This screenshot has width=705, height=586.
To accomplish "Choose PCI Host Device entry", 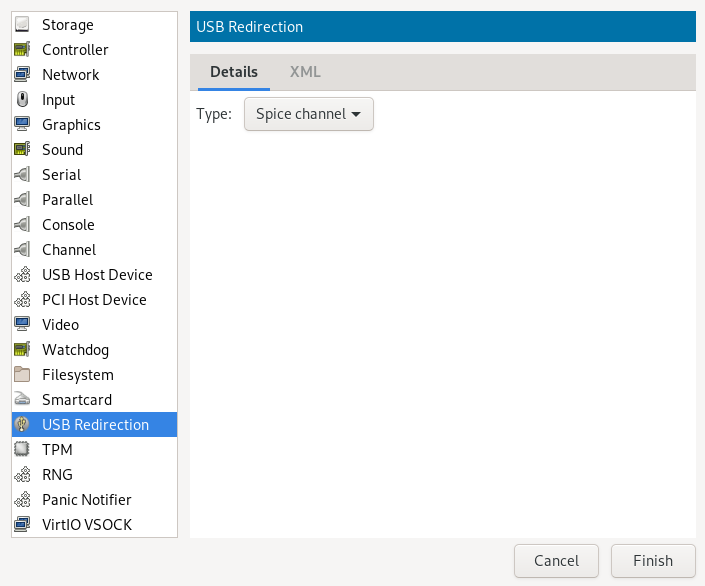I will coord(94,300).
